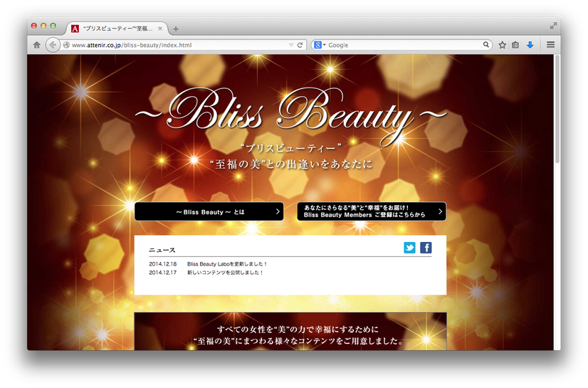Image resolution: width=588 pixels, height=388 pixels.
Task: Show the bookmarks list icon
Action: [x=515, y=45]
